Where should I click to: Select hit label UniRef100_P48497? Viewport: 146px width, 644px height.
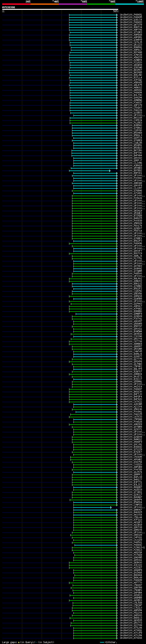[131, 389]
